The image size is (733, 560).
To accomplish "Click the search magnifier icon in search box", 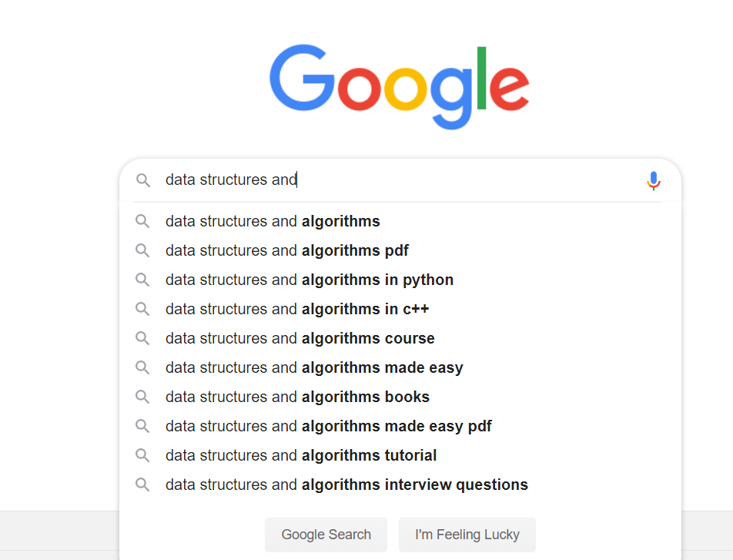I will pos(142,180).
